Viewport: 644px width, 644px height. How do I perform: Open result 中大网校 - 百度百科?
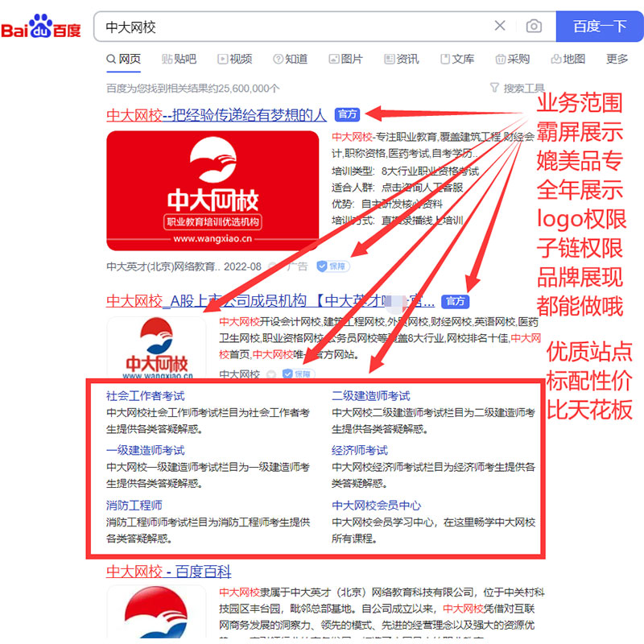point(169,572)
